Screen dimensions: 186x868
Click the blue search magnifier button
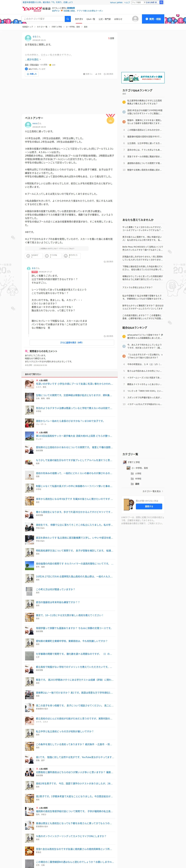[68, 19]
